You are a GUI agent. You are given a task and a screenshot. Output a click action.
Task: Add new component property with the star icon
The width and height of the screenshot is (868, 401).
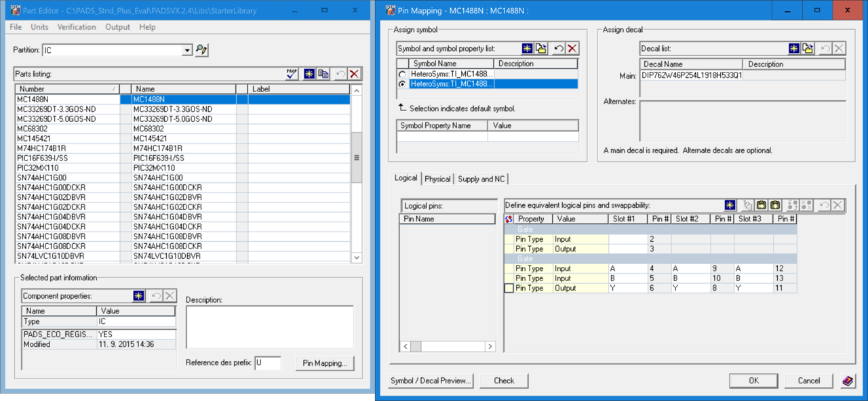pyautogui.click(x=139, y=296)
